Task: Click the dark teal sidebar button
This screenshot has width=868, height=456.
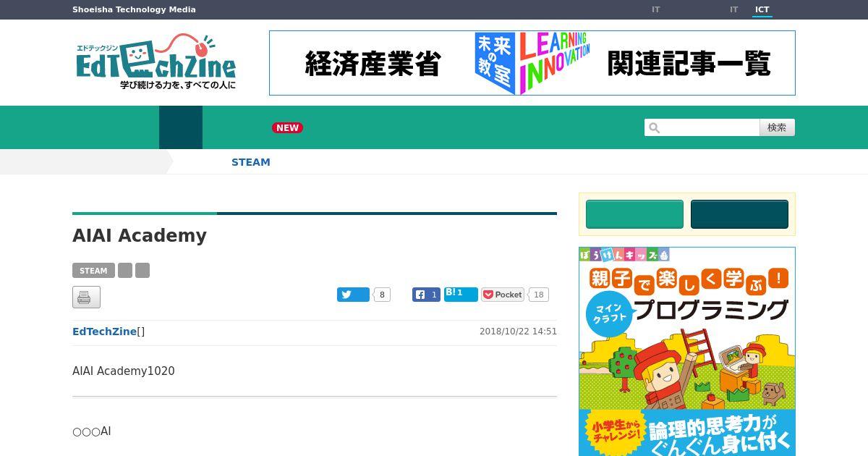Action: click(x=739, y=214)
